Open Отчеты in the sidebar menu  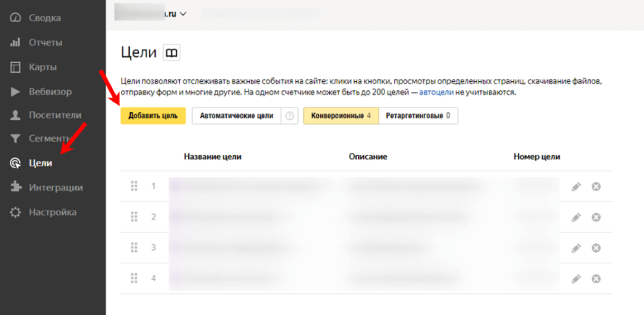click(x=45, y=43)
